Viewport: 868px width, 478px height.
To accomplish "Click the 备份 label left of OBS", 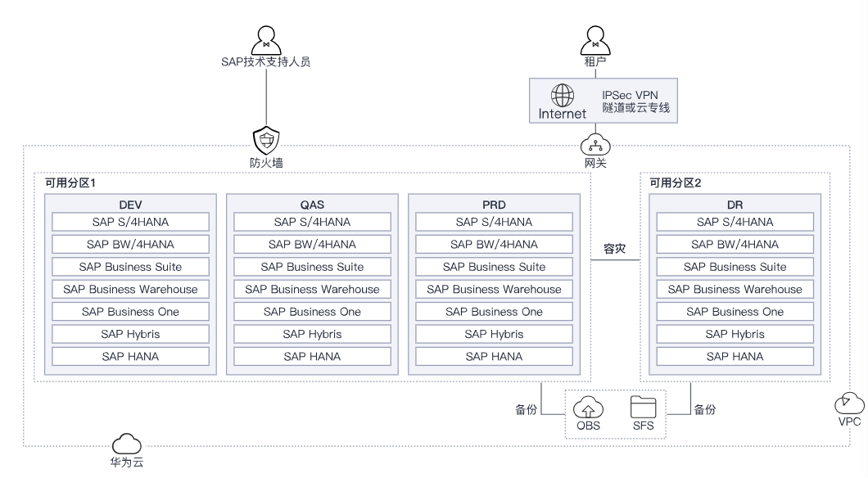I will (x=526, y=409).
